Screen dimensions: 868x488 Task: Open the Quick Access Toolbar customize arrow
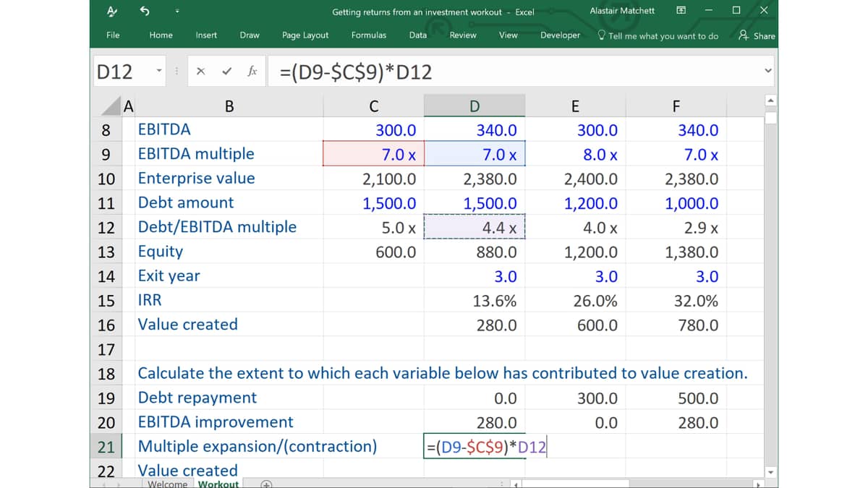pyautogui.click(x=177, y=12)
